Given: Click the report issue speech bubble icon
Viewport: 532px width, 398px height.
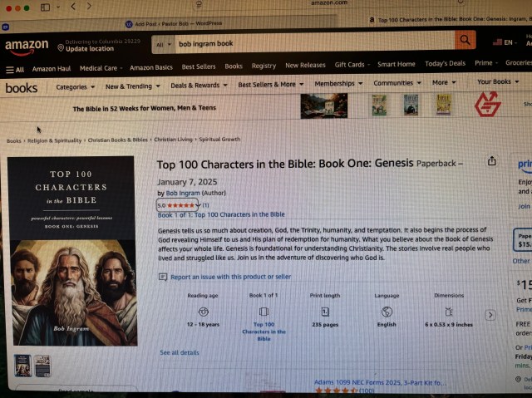Looking at the screenshot, I should point(163,277).
